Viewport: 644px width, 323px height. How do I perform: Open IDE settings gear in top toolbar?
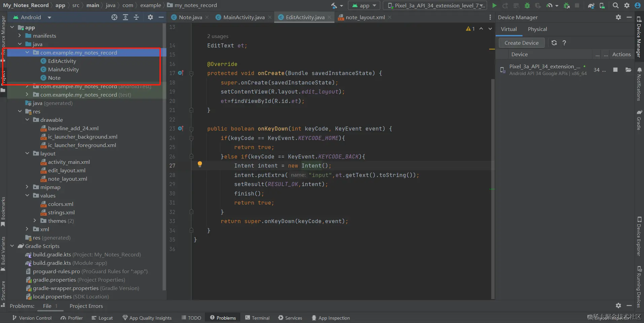point(627,5)
